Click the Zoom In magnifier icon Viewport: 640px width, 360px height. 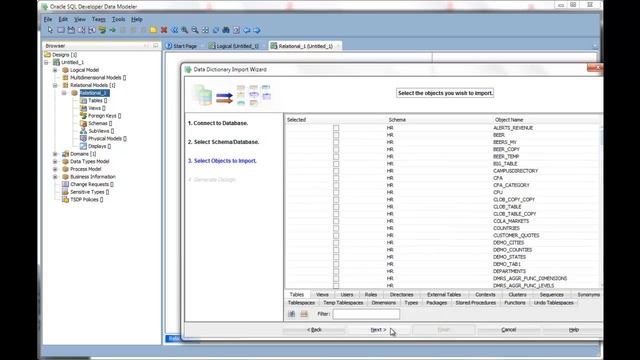184,30
